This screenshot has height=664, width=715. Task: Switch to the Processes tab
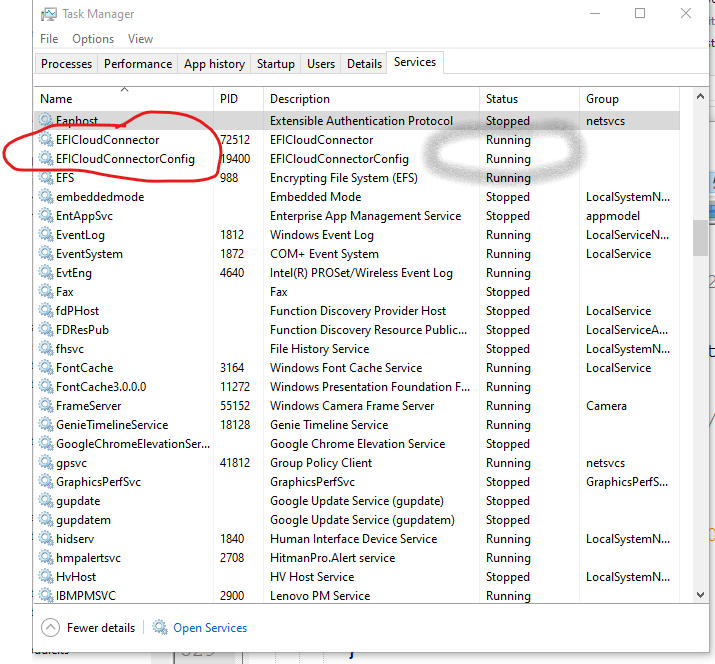[x=67, y=64]
